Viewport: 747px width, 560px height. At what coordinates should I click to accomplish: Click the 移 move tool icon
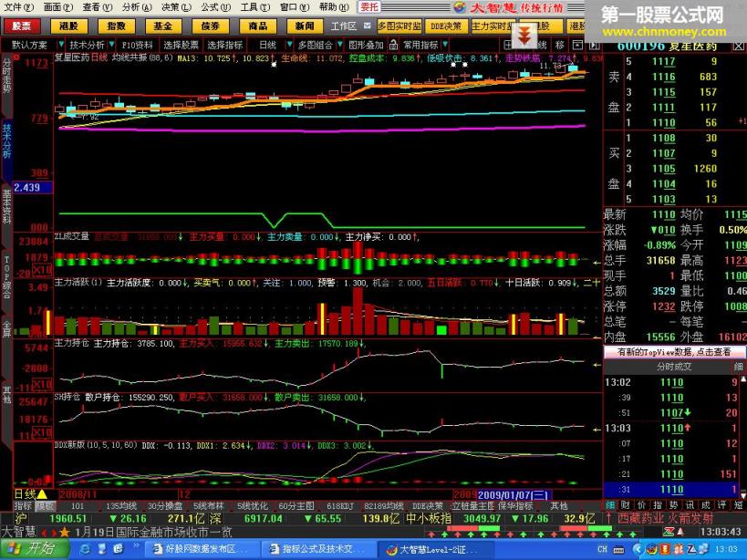click(560, 46)
